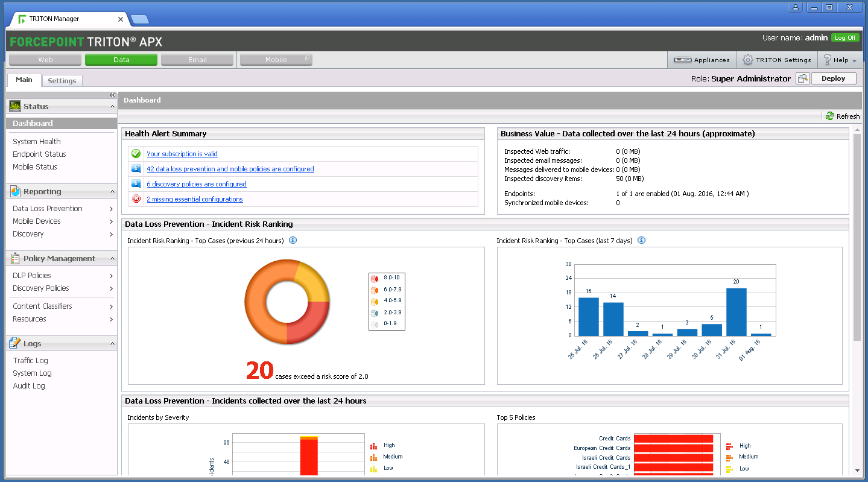
Task: Click the TRITON Settings gear icon
Action: click(x=747, y=60)
